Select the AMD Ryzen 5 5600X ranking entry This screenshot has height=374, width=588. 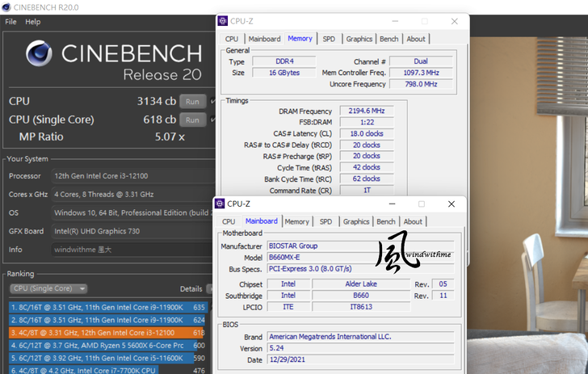[x=105, y=345]
